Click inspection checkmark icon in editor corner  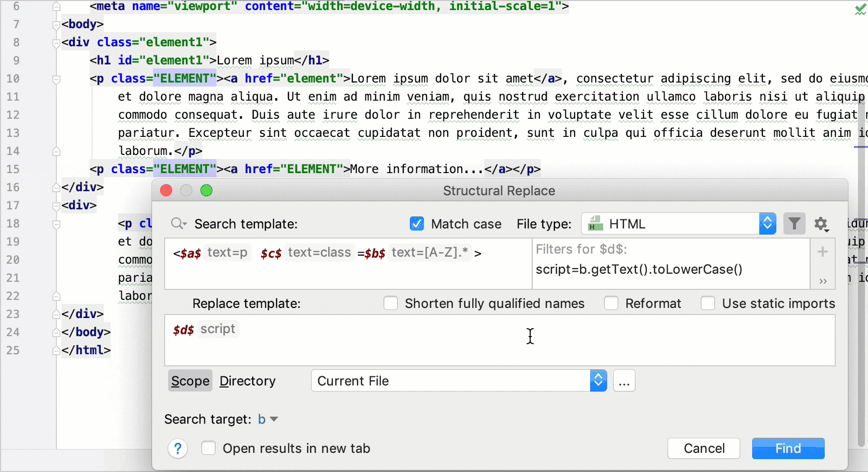click(x=860, y=9)
